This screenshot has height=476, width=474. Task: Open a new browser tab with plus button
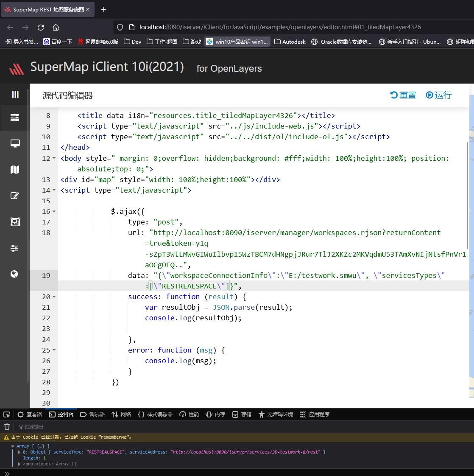pyautogui.click(x=103, y=10)
